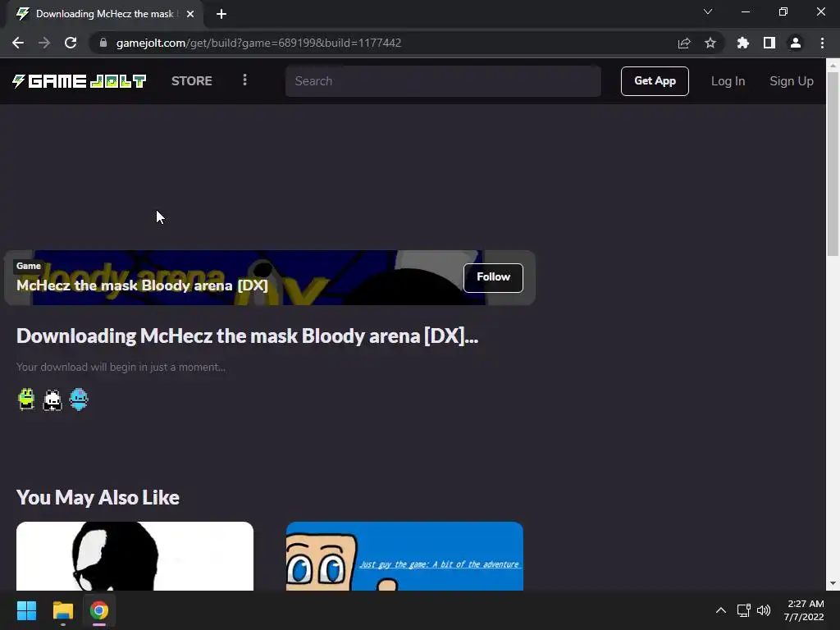
Task: Toggle the Chrome side panel
Action: tap(769, 43)
